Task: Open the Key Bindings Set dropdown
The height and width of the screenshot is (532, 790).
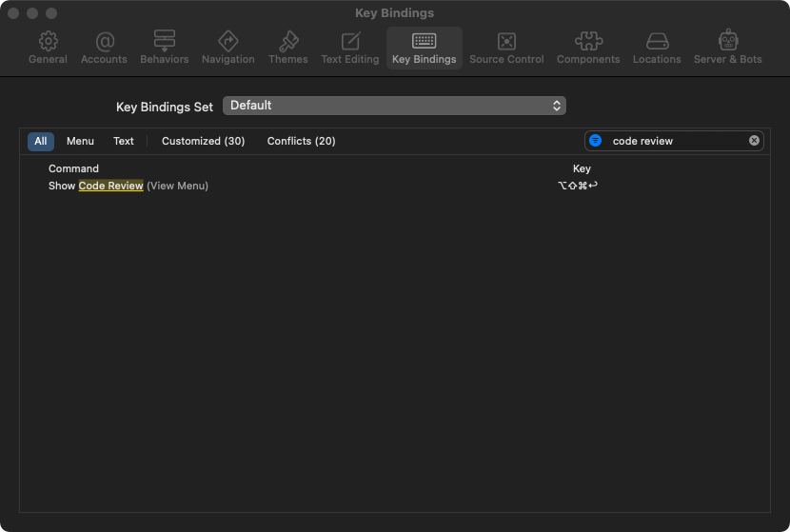Action: click(x=394, y=106)
